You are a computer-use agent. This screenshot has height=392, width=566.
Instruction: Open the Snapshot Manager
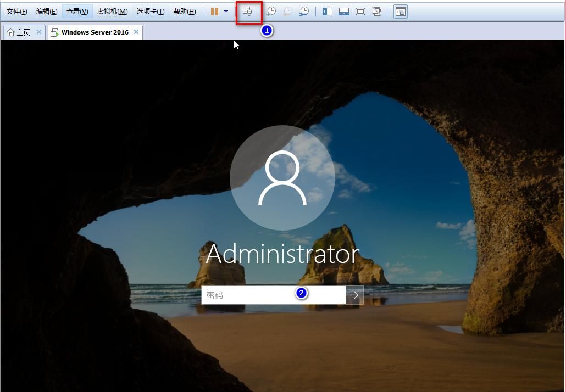click(304, 11)
